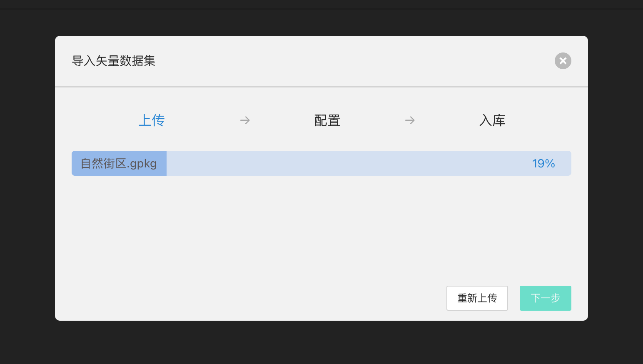Click the arrow icon between 配置 and 入库
643x364 pixels.
point(410,120)
